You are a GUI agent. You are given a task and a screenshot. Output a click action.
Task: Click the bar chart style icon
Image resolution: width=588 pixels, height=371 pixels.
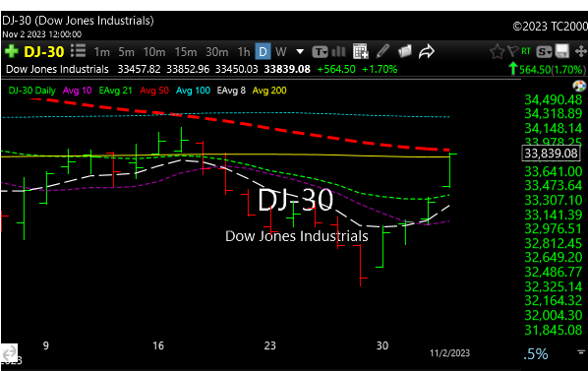click(338, 51)
